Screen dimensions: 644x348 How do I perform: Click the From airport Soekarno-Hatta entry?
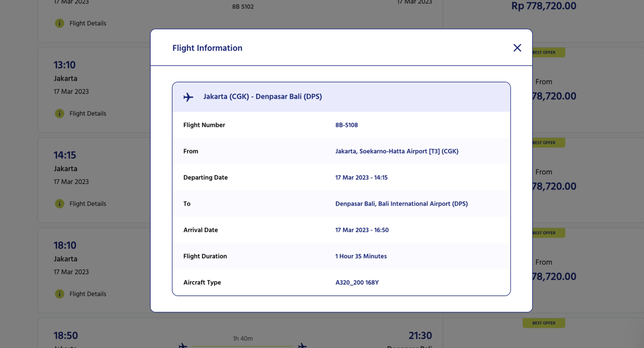(397, 151)
